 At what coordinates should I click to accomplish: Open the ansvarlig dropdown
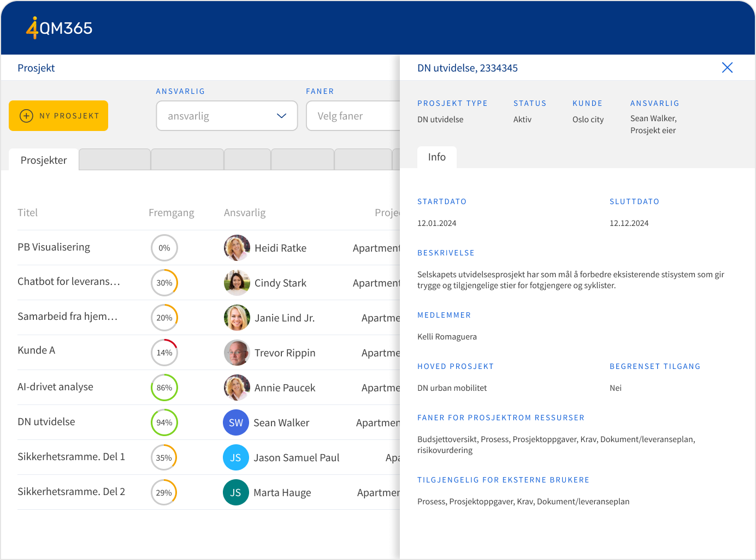coord(227,116)
